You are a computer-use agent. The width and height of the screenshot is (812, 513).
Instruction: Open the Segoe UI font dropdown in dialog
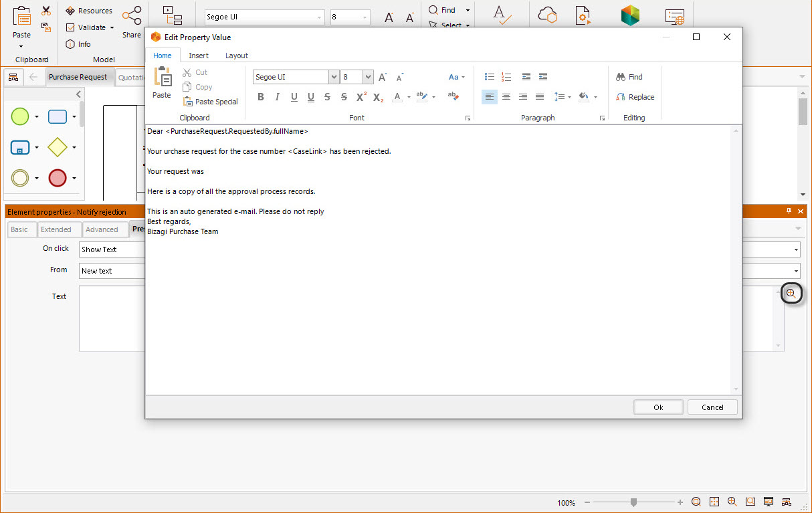click(x=334, y=77)
